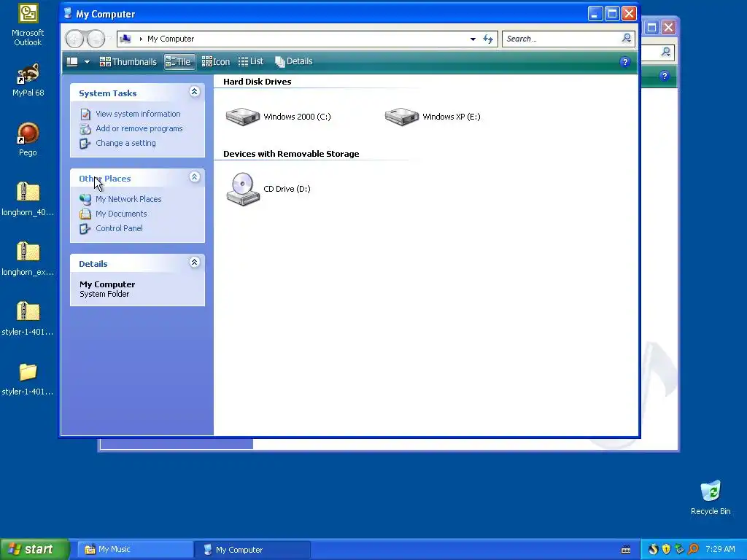Image resolution: width=747 pixels, height=560 pixels.
Task: Switch to My Music taskbar window
Action: [135, 550]
